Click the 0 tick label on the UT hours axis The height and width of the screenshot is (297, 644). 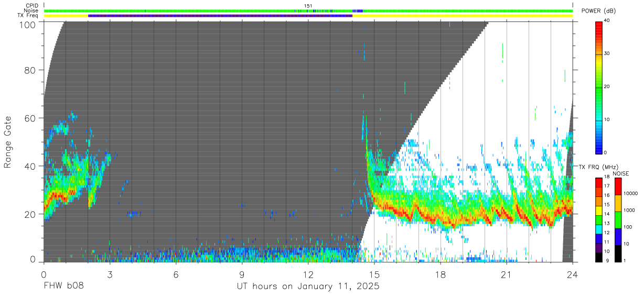coord(44,274)
